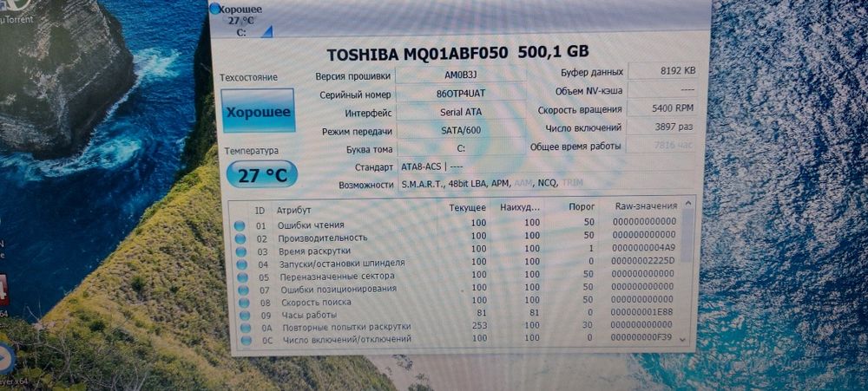
Task: Click firmware version field AM0B3J
Action: point(461,76)
